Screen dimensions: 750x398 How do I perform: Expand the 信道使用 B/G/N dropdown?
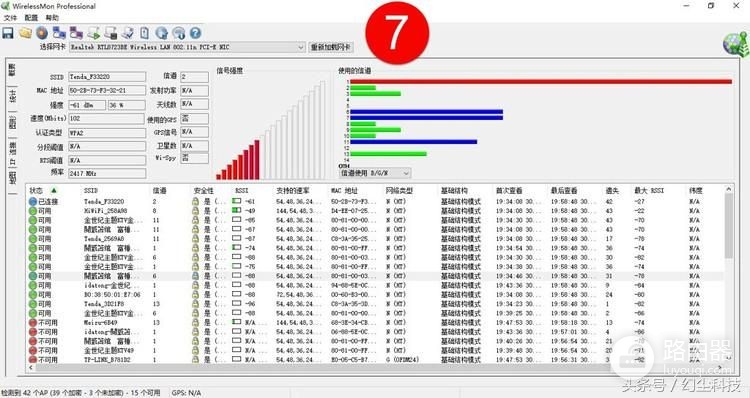[375, 173]
